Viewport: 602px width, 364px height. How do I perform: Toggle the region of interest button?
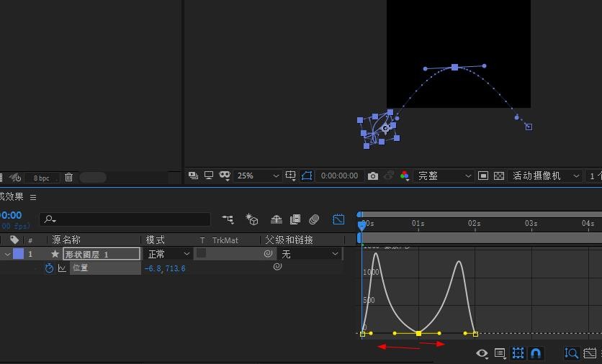[x=307, y=176]
